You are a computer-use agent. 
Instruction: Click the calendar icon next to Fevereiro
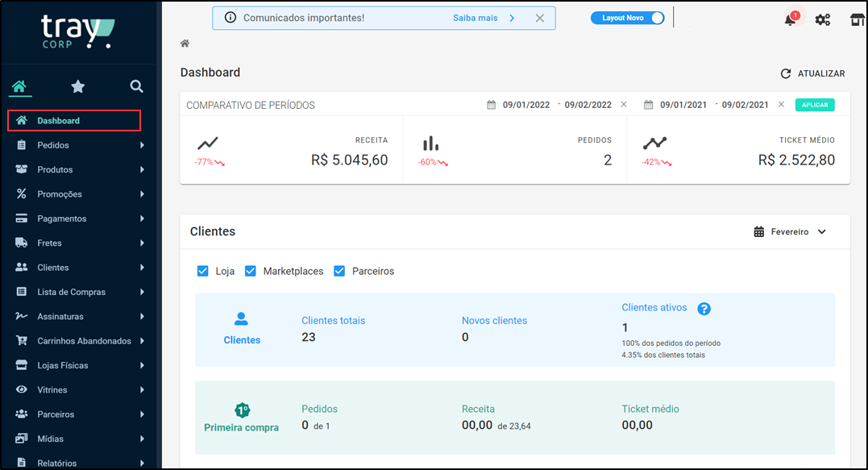pos(758,231)
